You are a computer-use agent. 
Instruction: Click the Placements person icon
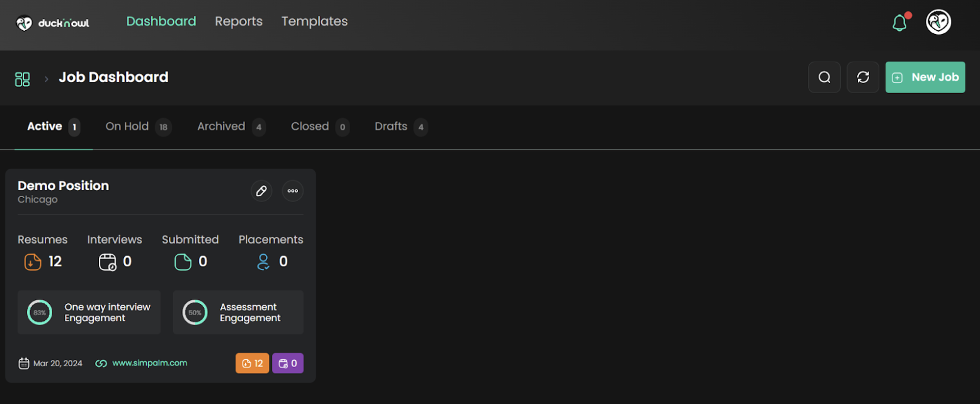click(x=263, y=262)
